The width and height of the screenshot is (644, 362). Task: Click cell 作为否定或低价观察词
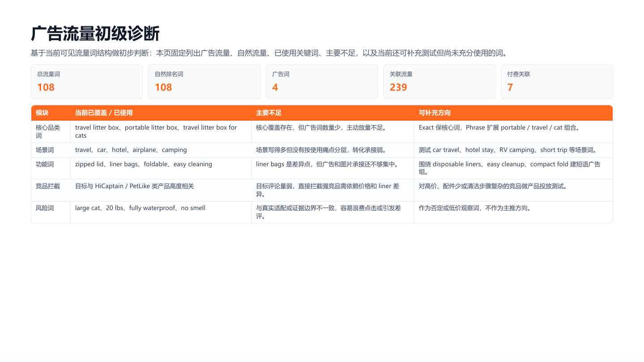click(x=513, y=212)
